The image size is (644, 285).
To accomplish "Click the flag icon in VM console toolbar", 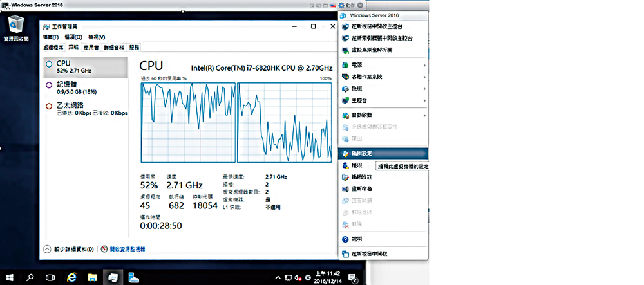I will 332,5.
